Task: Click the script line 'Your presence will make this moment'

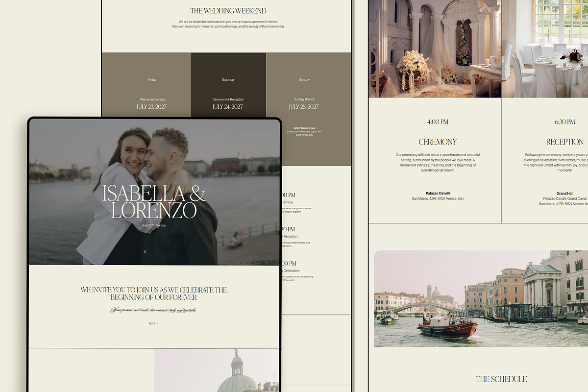Action: coord(154,310)
